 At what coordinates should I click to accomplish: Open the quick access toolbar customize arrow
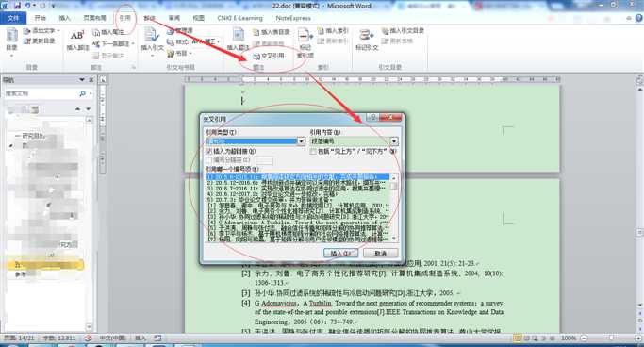click(x=54, y=6)
